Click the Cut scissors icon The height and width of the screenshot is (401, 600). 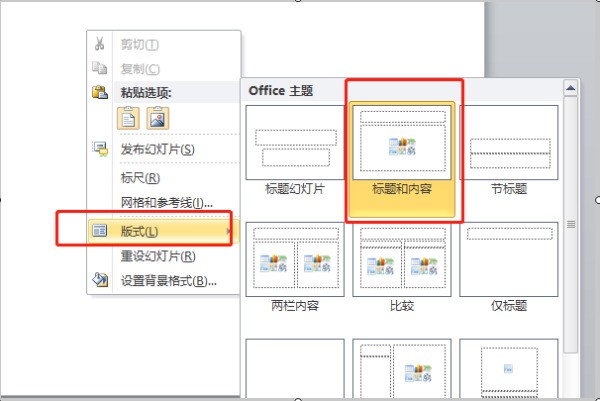tap(99, 44)
